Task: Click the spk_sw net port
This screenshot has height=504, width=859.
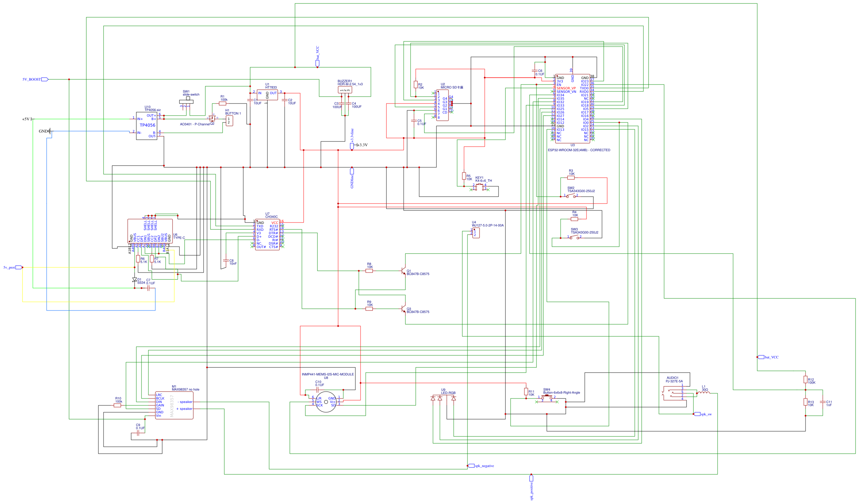Action: (x=703, y=414)
